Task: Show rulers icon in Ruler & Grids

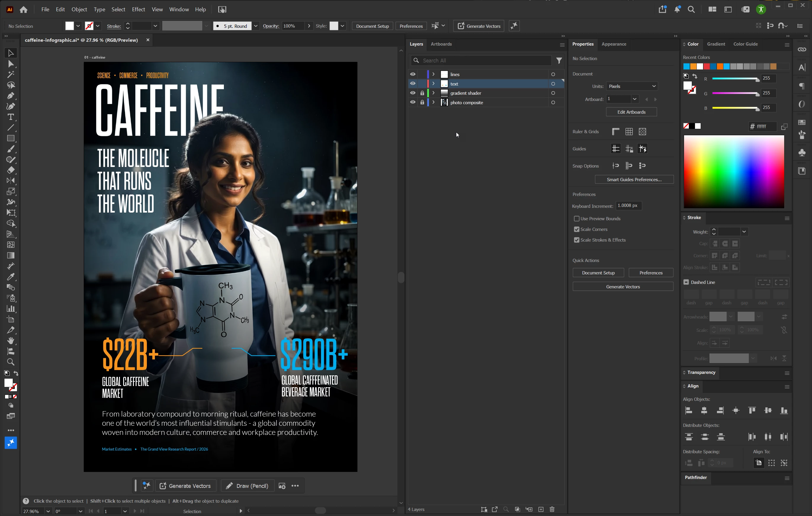Action: pyautogui.click(x=616, y=132)
